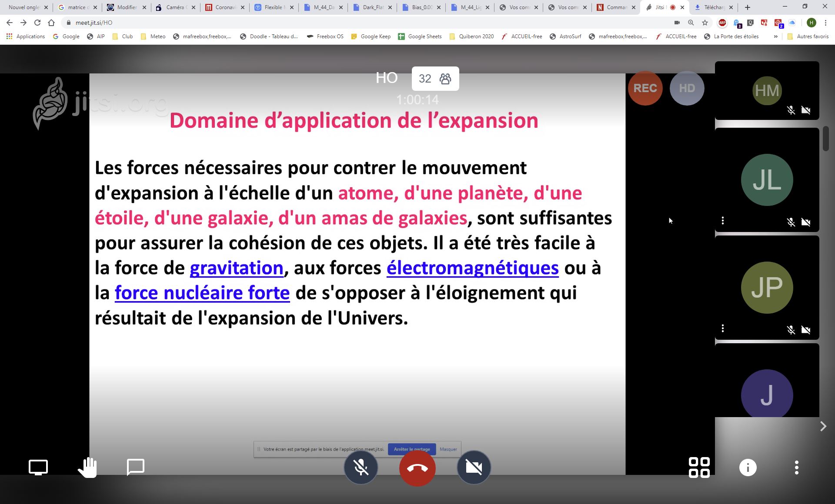Open the Freebox OS bookmark
Viewport: 835px width, 504px height.
click(x=325, y=36)
